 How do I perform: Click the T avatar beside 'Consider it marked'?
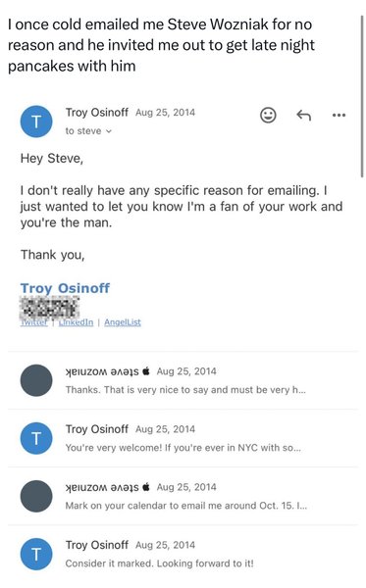[36, 554]
